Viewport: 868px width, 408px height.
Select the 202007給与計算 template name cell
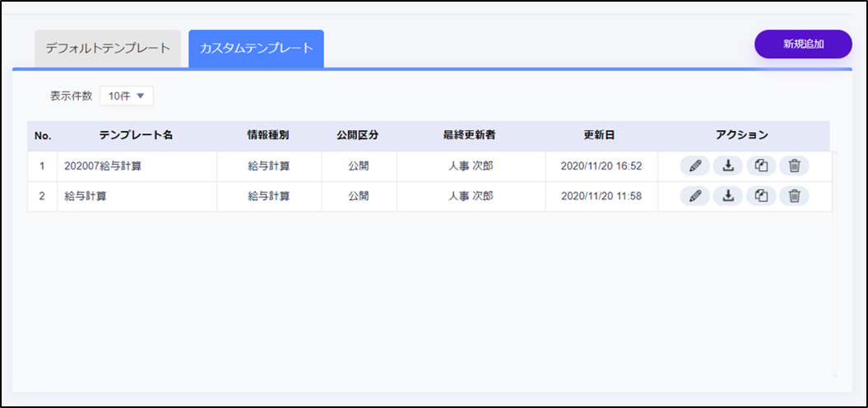103,166
